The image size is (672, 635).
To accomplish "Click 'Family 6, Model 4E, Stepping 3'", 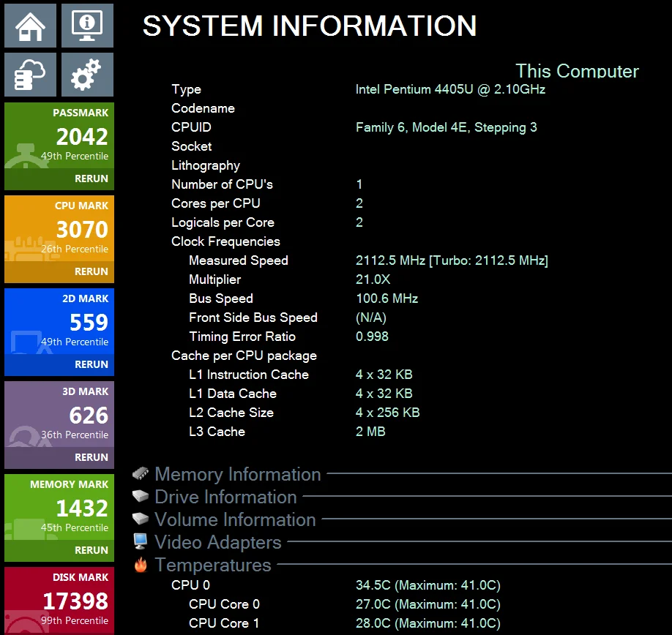I will point(446,127).
